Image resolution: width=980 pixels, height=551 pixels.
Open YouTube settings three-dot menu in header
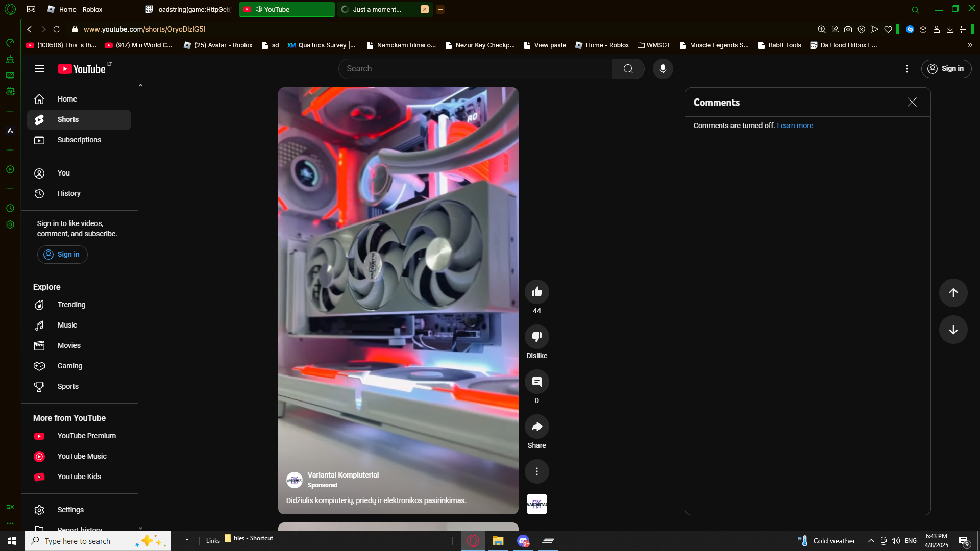906,69
